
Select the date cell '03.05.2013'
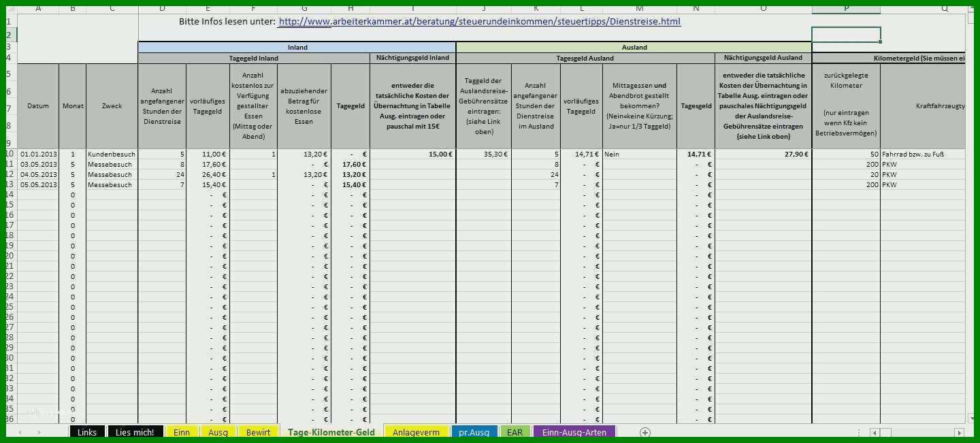(x=38, y=165)
